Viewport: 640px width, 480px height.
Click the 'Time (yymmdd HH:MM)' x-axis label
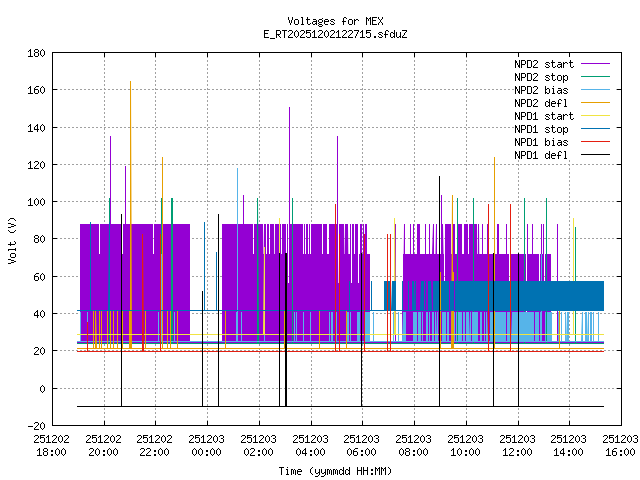click(335, 470)
